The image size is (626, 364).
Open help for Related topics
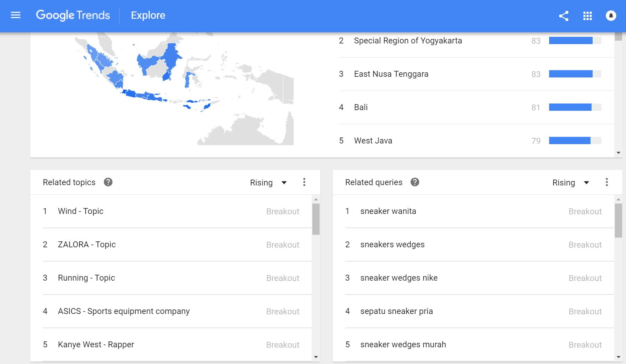108,182
